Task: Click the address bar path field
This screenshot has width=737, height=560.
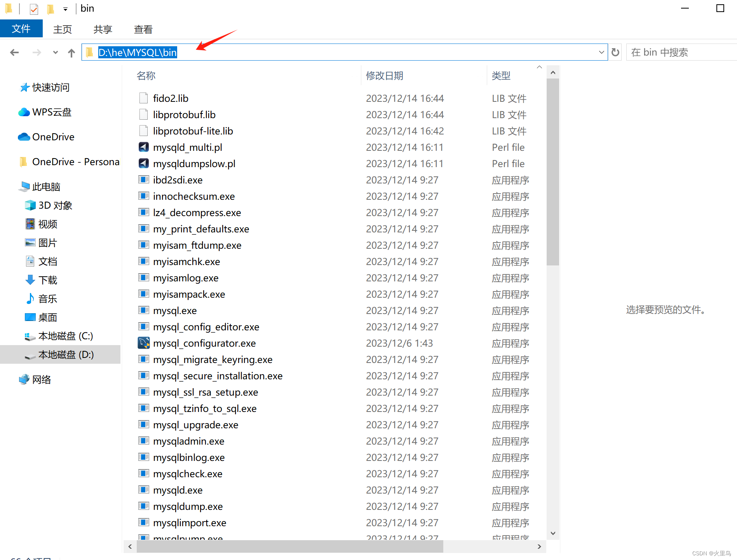Action: (x=345, y=52)
